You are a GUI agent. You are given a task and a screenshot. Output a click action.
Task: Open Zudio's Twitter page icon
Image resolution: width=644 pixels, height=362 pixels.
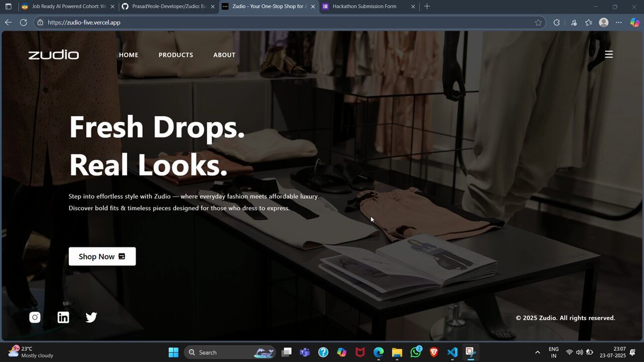91,317
